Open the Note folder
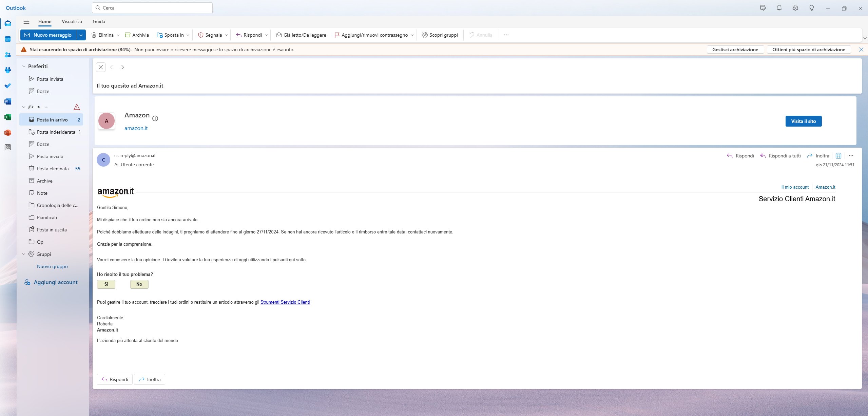Screen dimensions: 868x416 click(51, 193)
